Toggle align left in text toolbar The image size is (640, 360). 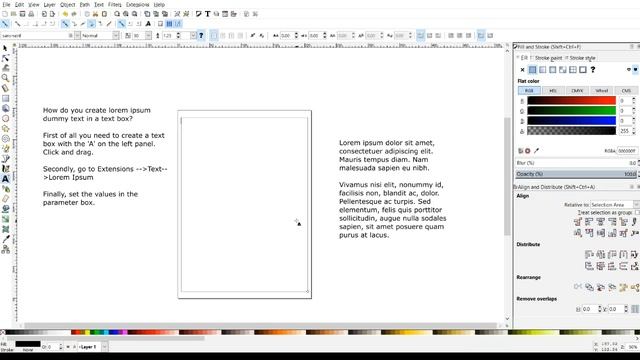214,36
